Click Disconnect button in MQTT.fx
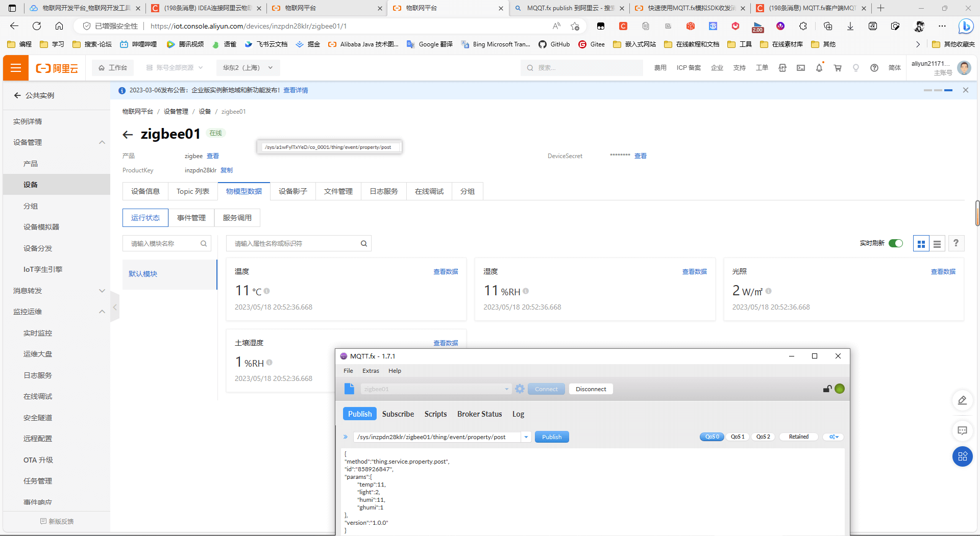 [x=591, y=389]
